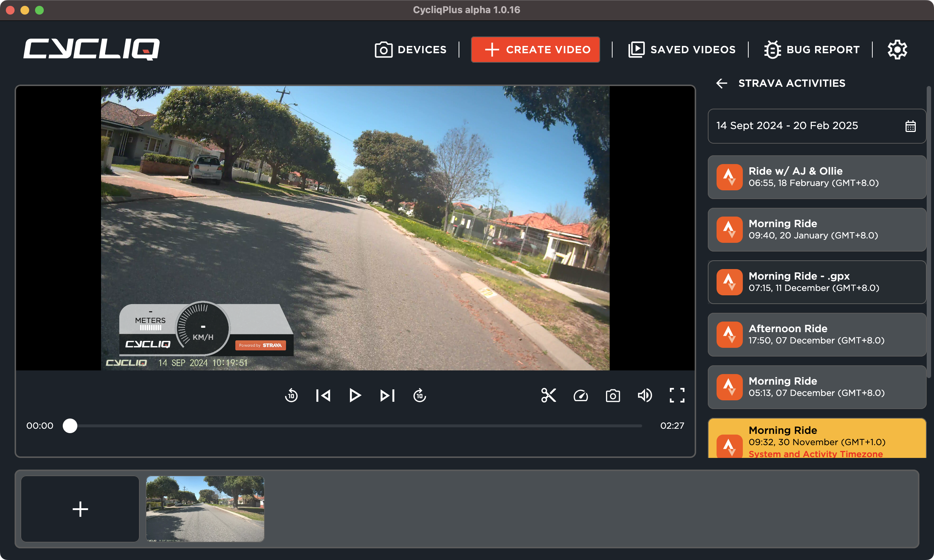The image size is (934, 560).
Task: Click Strava icon of Ride w/ AJ & Ollie
Action: tap(729, 177)
